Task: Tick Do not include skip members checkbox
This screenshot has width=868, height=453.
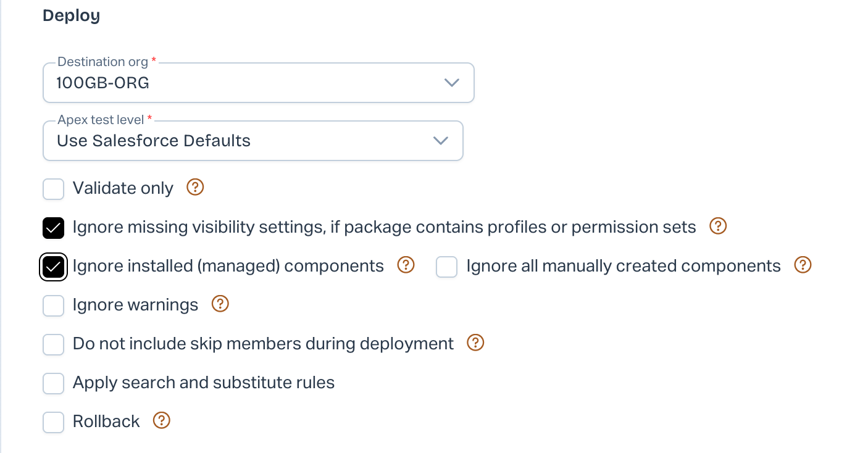Action: click(54, 344)
